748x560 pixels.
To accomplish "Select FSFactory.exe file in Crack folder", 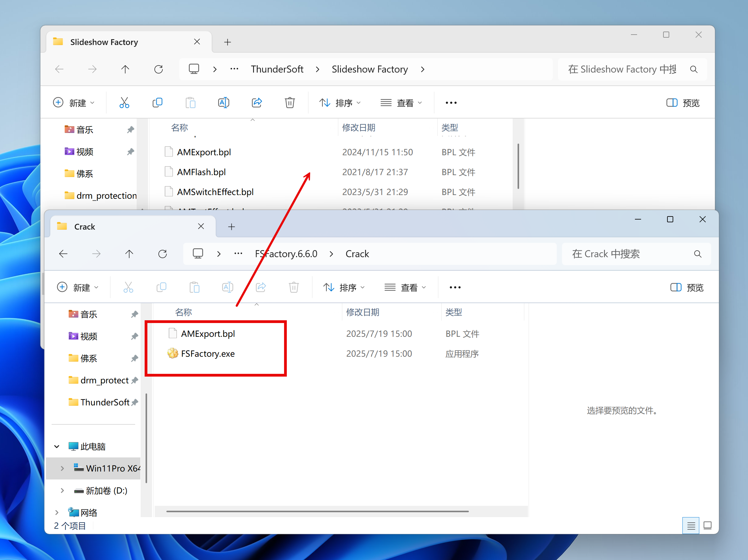I will tap(208, 354).
